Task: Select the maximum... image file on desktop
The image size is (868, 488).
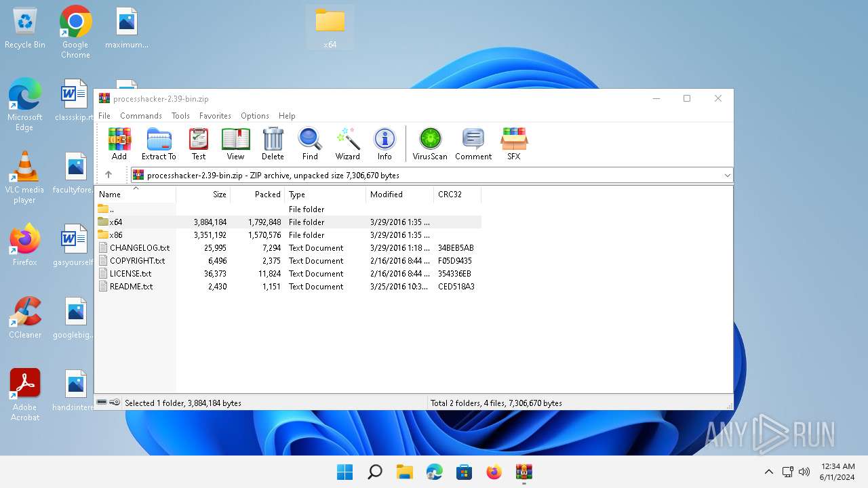Action: point(127,28)
